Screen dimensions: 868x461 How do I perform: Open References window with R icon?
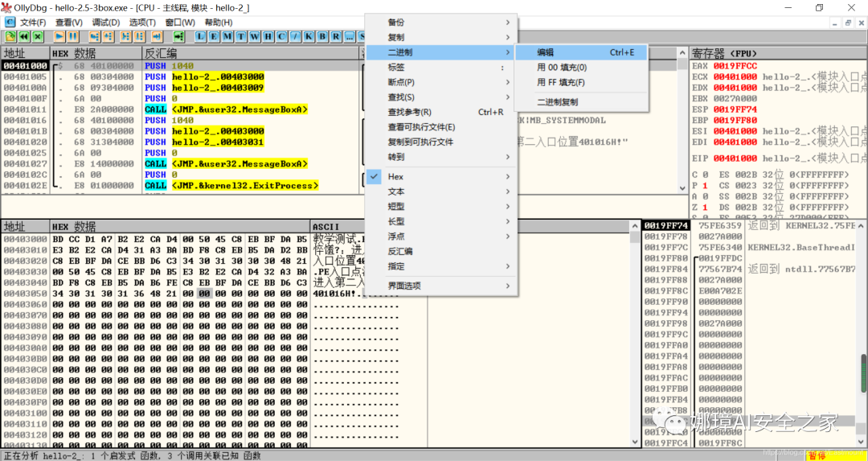336,36
